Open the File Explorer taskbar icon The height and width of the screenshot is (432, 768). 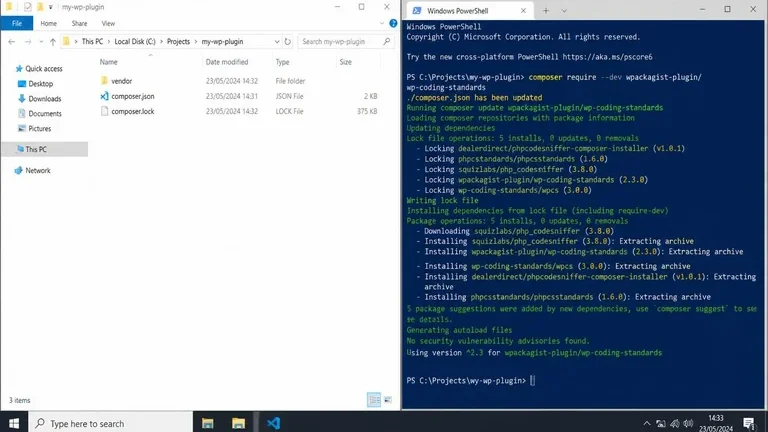coord(208,423)
